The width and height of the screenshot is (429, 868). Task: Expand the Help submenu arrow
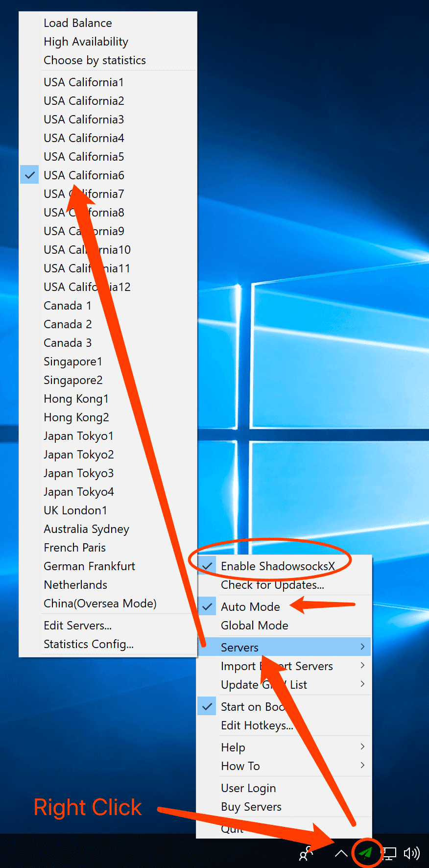tap(362, 747)
